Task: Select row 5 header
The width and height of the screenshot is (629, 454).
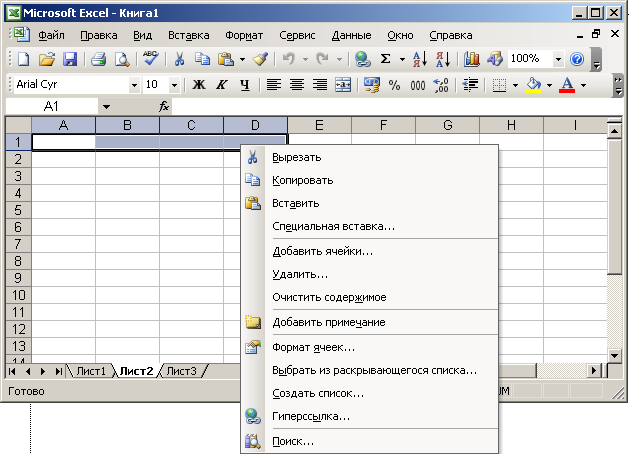Action: (x=18, y=210)
